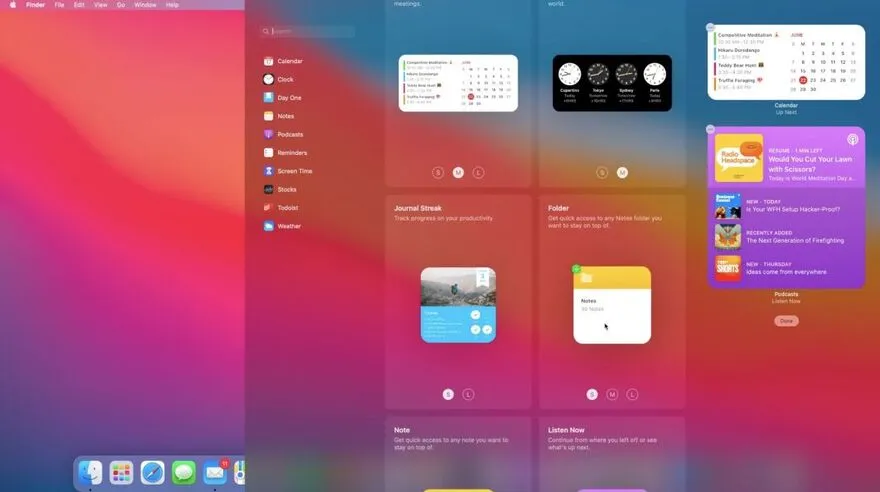Screen dimensions: 880x492
Task: Remove the Calendar Up Next widget with minus
Action: [711, 27]
